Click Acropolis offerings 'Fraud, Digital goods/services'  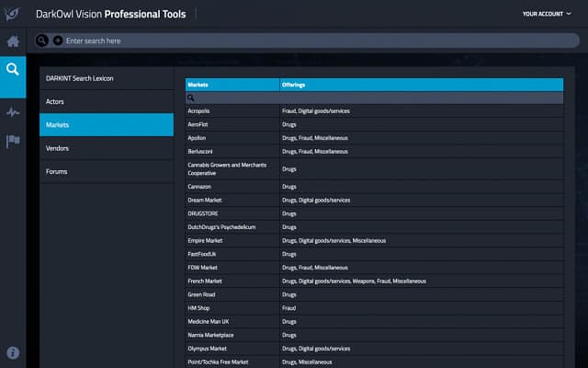pos(316,111)
